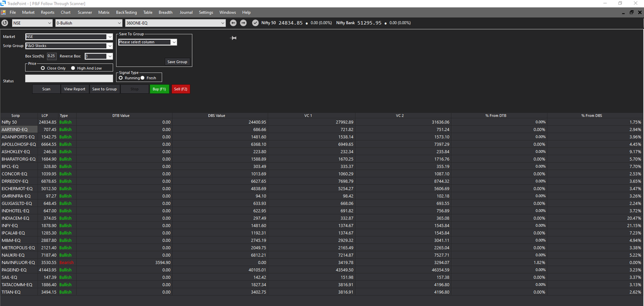
Task: Click the refresh icon in the toolbar
Action: [x=5, y=23]
